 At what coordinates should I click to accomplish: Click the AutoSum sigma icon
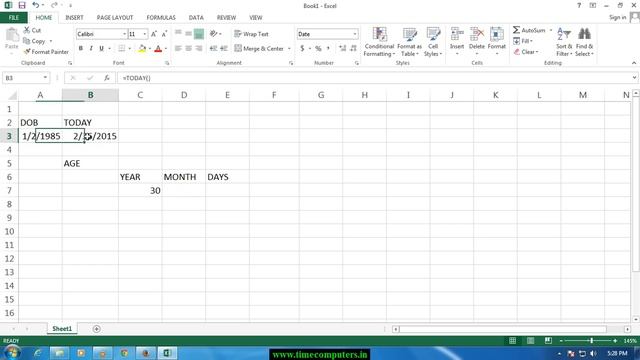(x=516, y=30)
